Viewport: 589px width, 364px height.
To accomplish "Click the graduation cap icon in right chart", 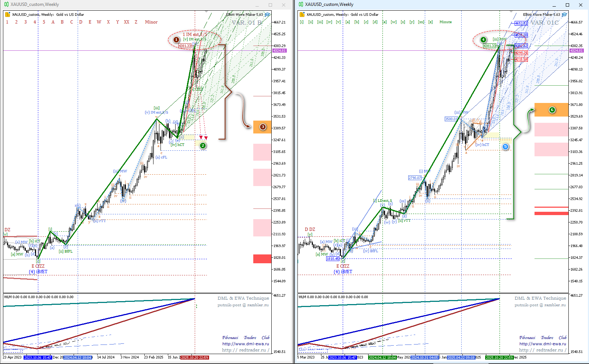I will [564, 15].
